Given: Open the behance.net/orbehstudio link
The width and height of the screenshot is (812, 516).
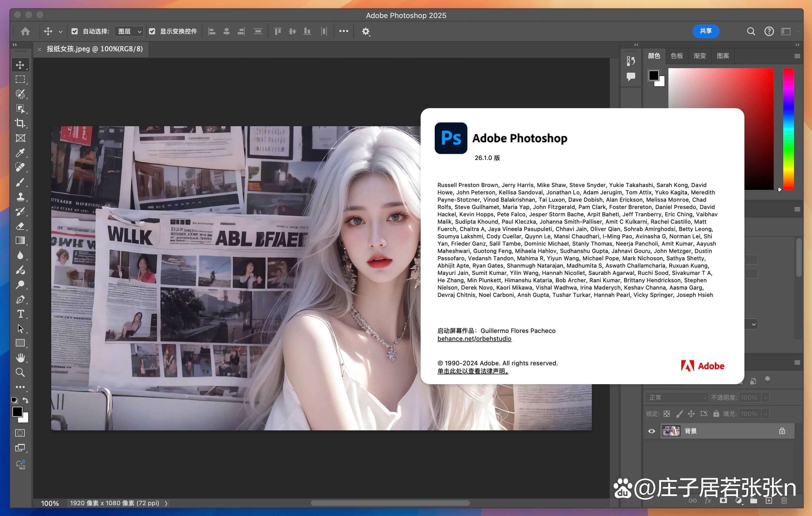Looking at the screenshot, I should [x=474, y=339].
